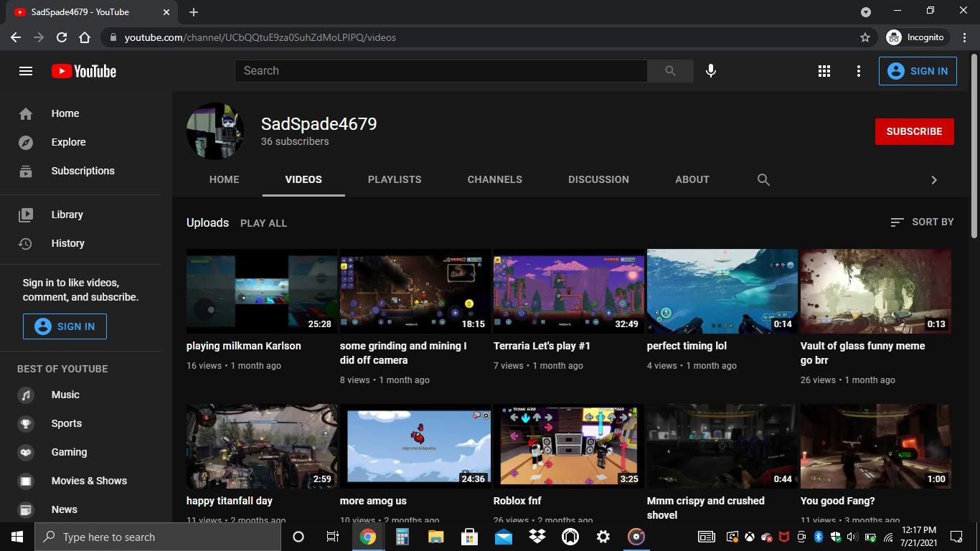
Task: Click Play All next to Uploads
Action: (x=263, y=223)
